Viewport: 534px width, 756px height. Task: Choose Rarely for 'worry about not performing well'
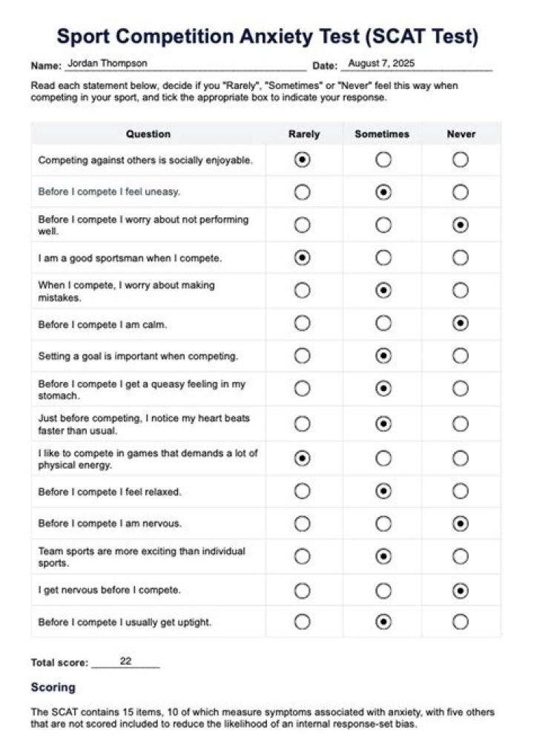302,225
